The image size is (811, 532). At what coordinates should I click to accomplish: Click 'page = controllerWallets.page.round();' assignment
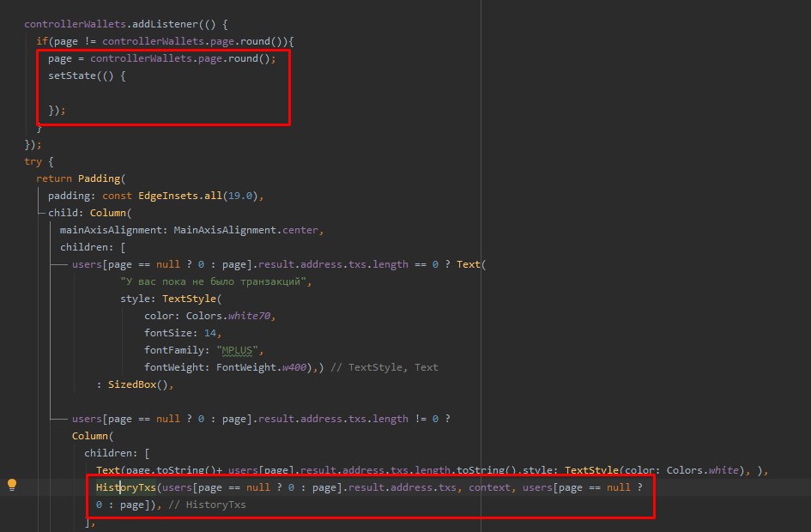162,58
